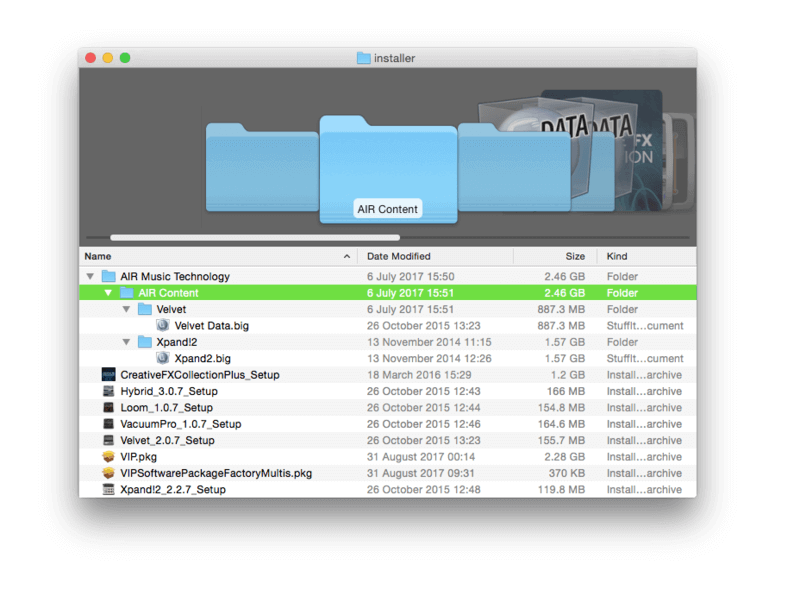Select the Xpand!2 folder name

(x=177, y=341)
